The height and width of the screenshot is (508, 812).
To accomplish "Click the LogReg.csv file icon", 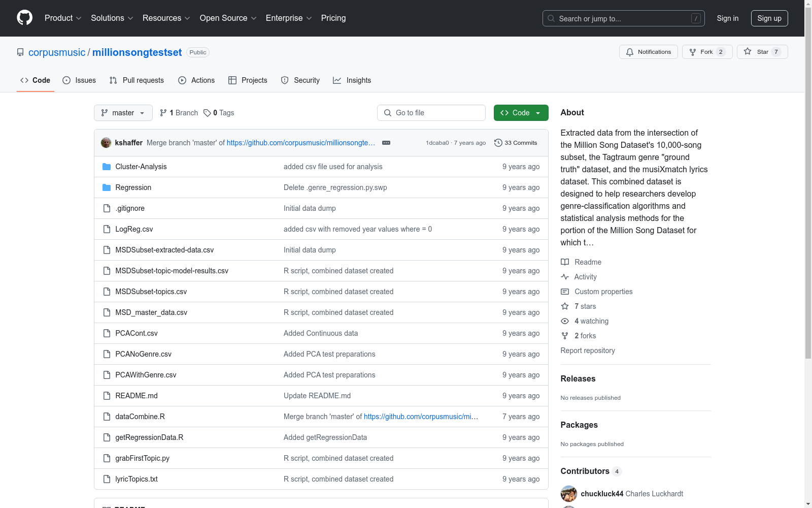I will tap(107, 229).
